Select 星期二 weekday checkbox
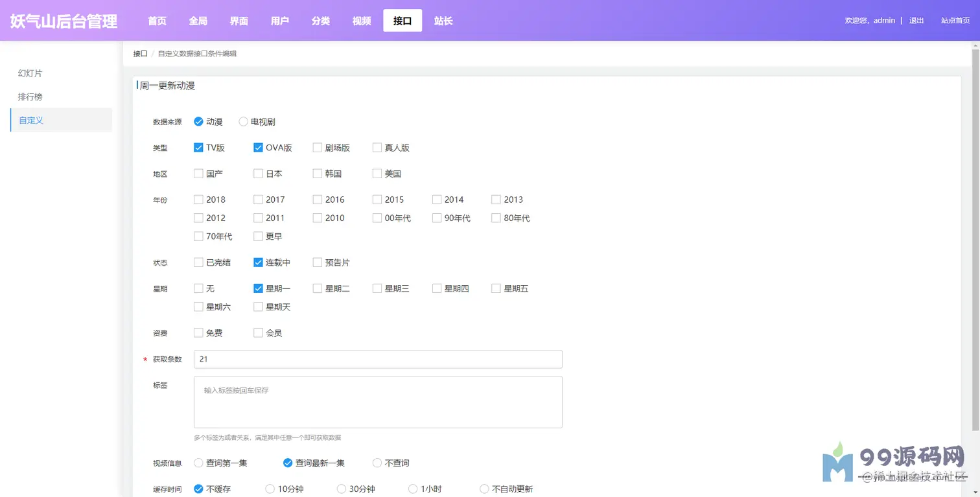 click(x=318, y=288)
